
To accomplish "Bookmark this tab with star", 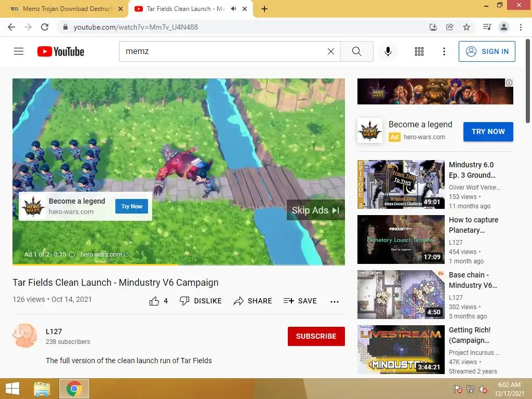I will point(467,27).
